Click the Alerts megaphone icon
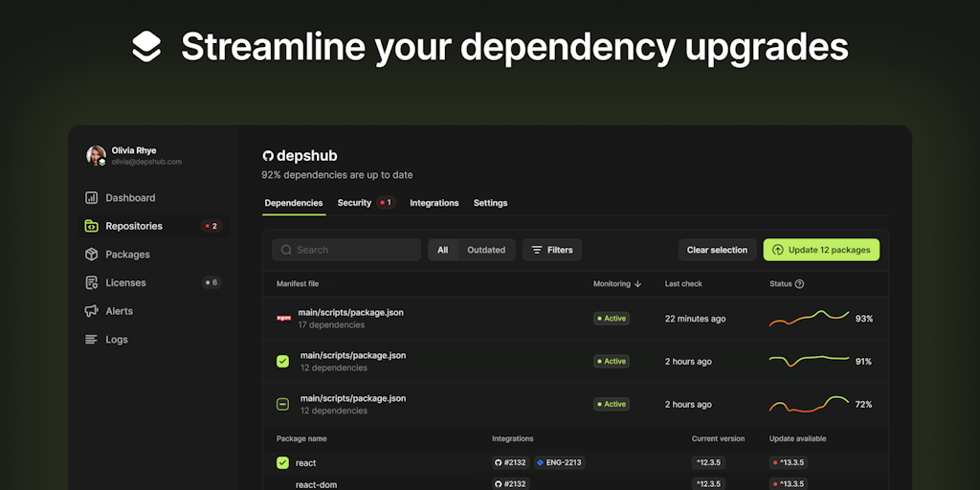 92,311
